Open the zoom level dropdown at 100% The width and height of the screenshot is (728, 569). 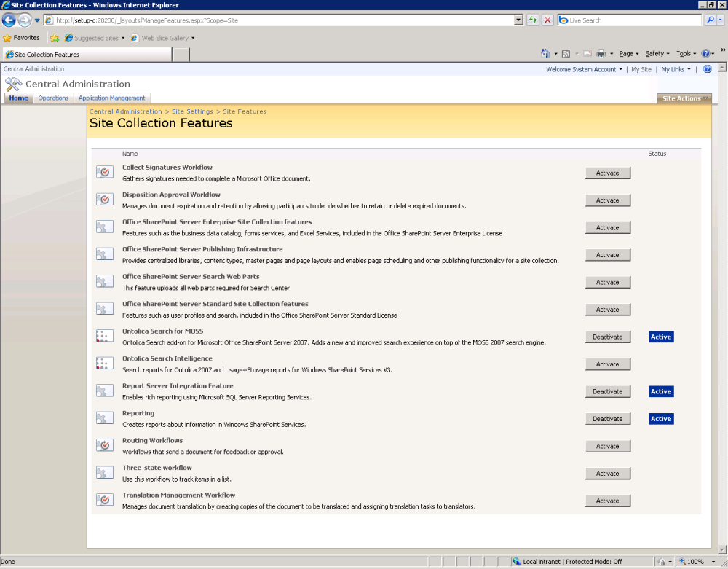pyautogui.click(x=713, y=562)
